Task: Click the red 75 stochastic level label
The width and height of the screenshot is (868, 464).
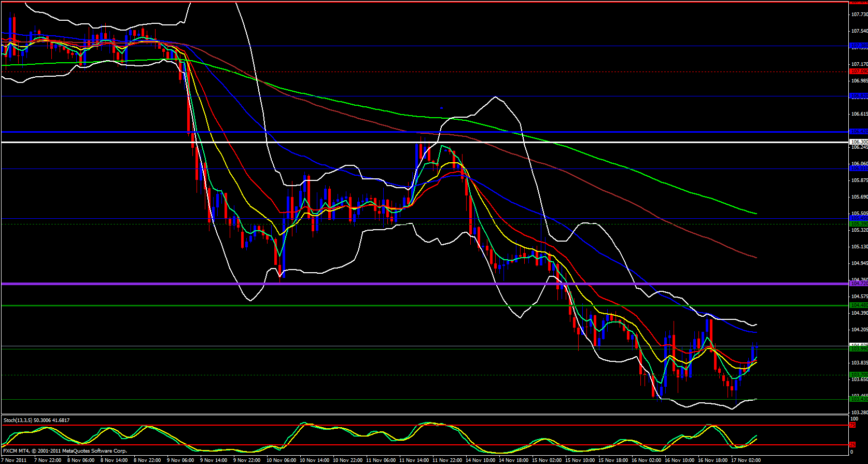Action: tap(852, 425)
